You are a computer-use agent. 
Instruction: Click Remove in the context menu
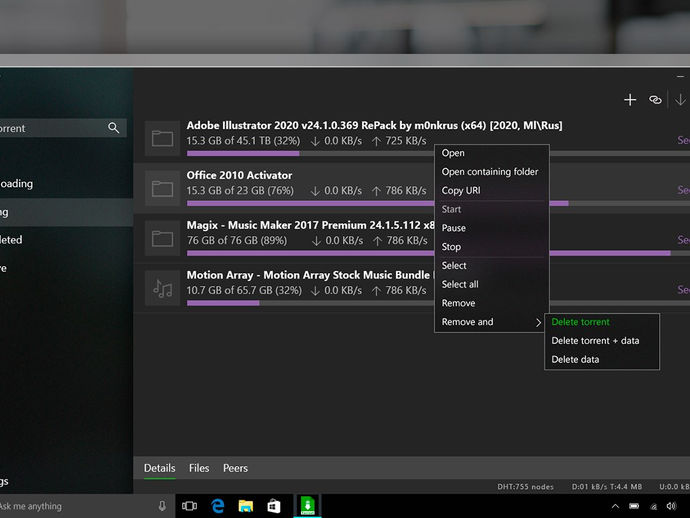point(492,303)
